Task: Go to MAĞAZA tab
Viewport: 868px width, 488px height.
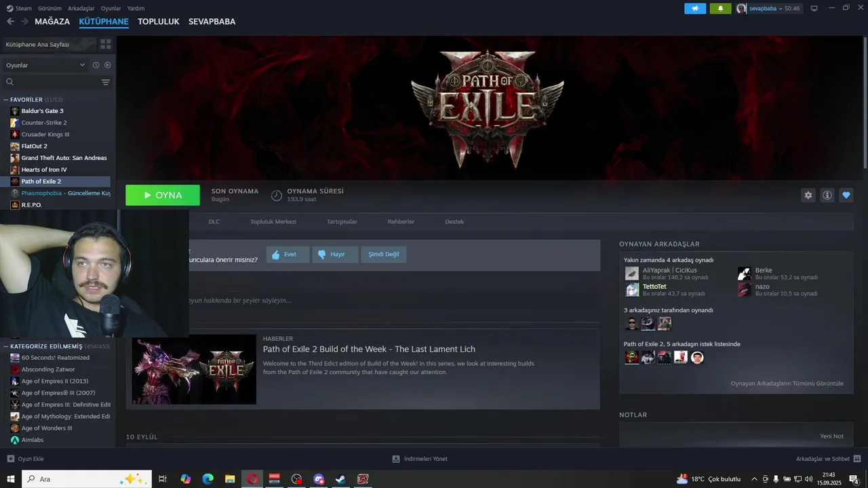Action: [x=52, y=22]
